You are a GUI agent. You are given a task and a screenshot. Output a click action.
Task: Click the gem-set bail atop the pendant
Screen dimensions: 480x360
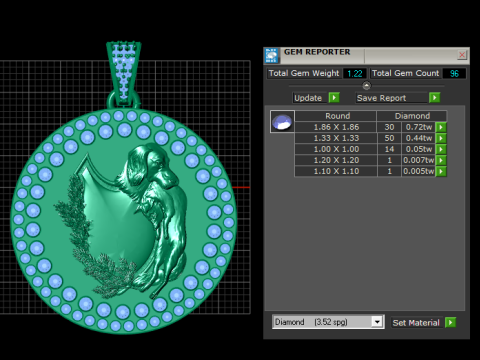point(124,72)
